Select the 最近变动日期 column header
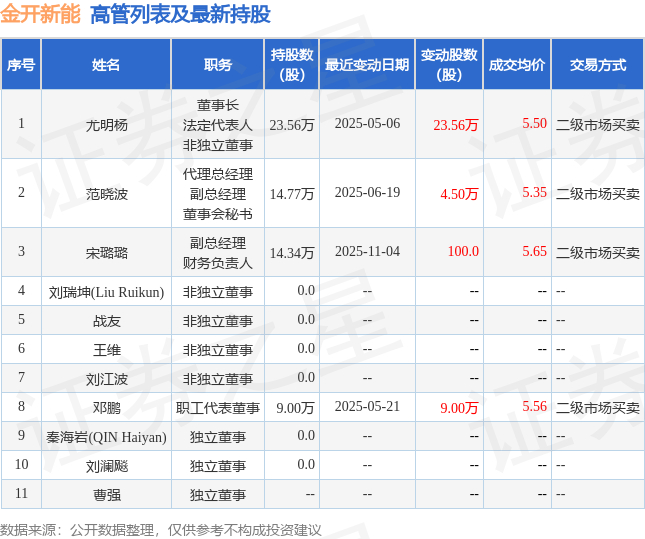 tap(367, 65)
